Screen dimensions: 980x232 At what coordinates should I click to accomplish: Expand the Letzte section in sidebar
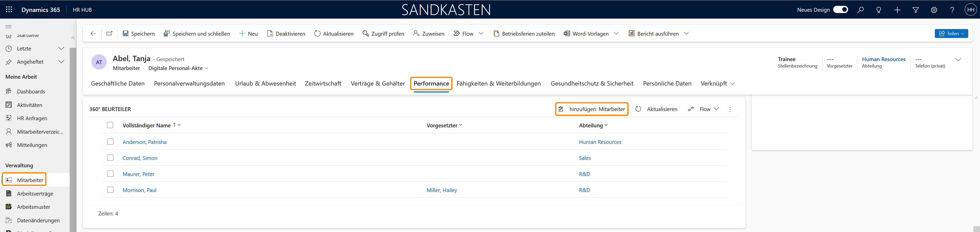(61, 48)
